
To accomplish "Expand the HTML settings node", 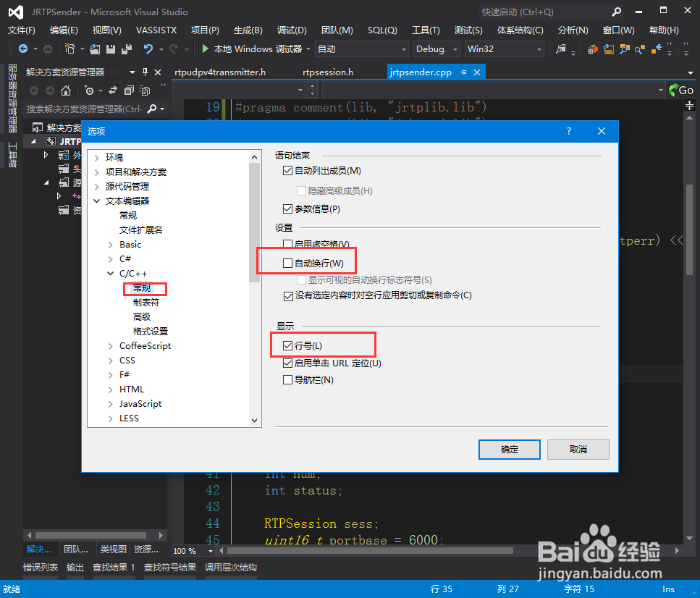I will [x=109, y=389].
